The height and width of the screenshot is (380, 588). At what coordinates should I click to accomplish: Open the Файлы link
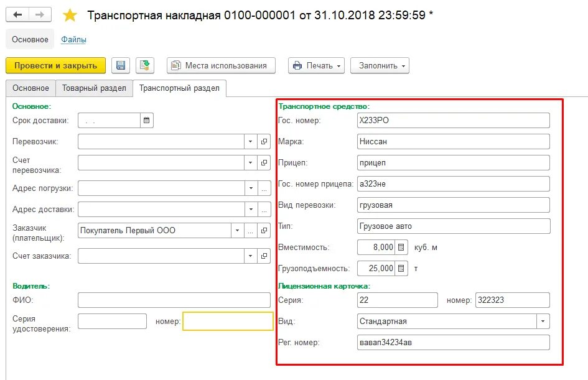[73, 39]
